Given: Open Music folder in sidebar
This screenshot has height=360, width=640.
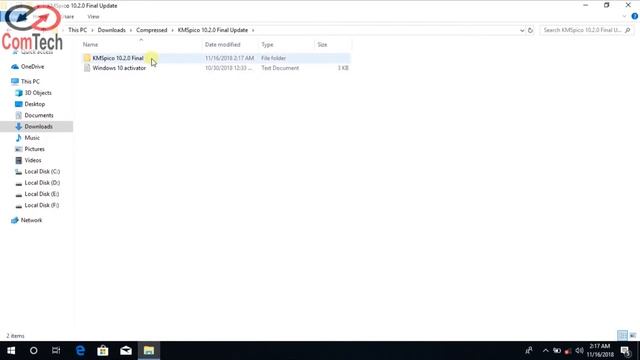Looking at the screenshot, I should click(x=32, y=138).
